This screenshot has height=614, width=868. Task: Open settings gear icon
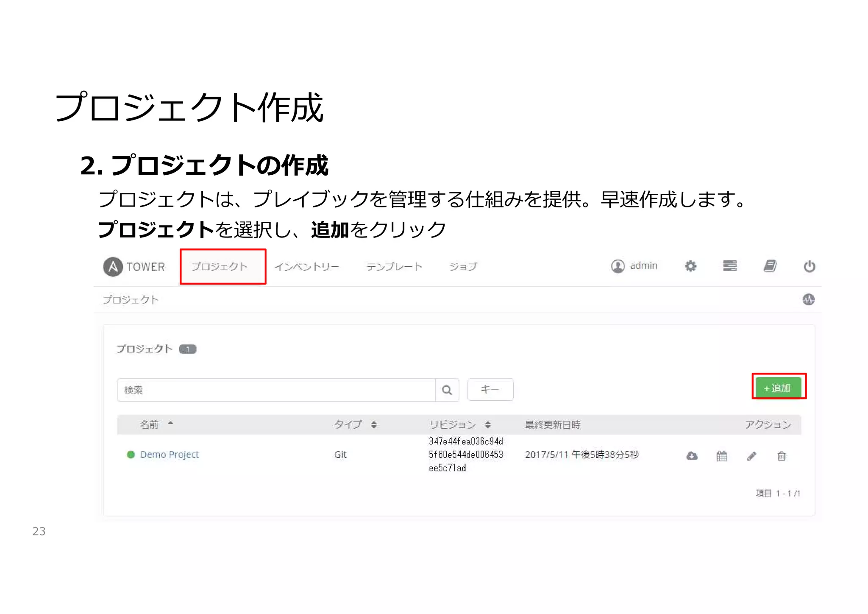point(690,266)
